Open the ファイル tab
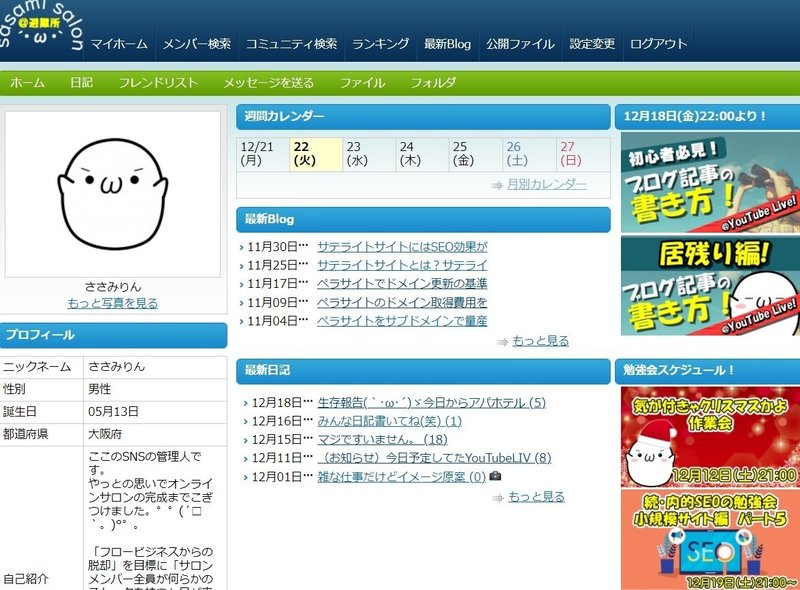 pos(362,83)
